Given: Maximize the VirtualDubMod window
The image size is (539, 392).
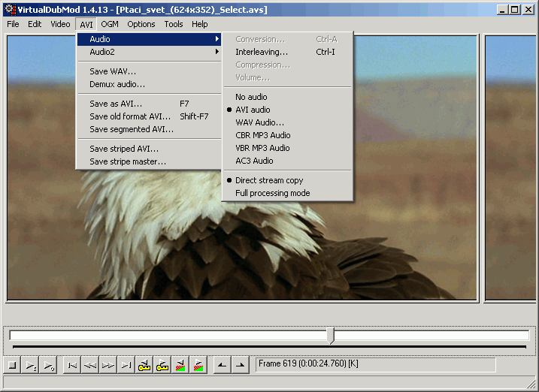Looking at the screenshot, I should [515, 10].
